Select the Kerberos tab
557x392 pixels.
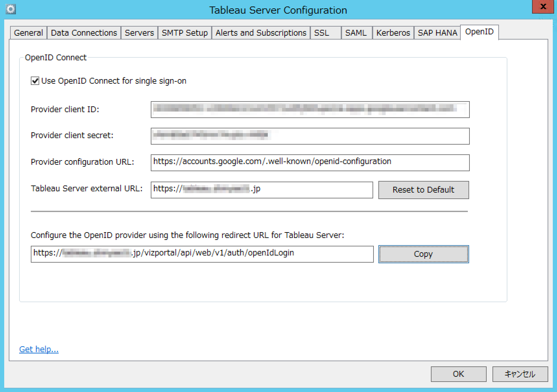pyautogui.click(x=393, y=33)
